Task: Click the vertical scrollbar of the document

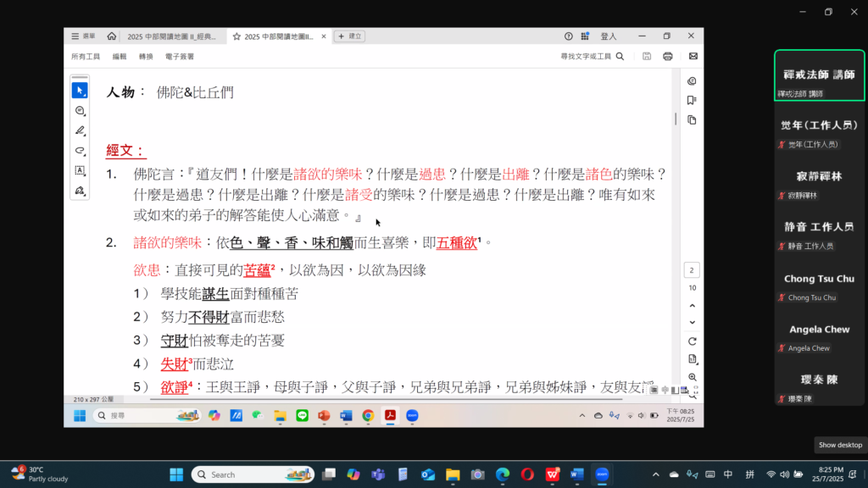Action: pos(676,119)
